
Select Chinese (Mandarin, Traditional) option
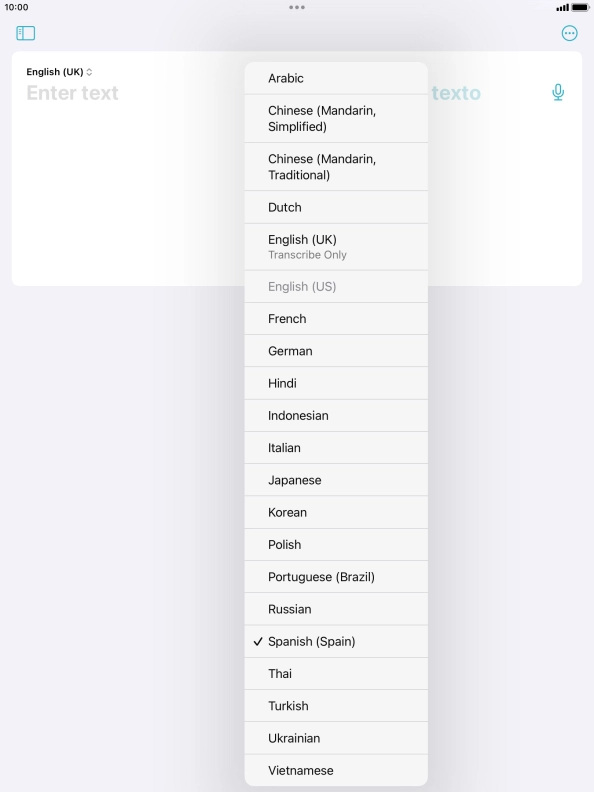point(336,167)
